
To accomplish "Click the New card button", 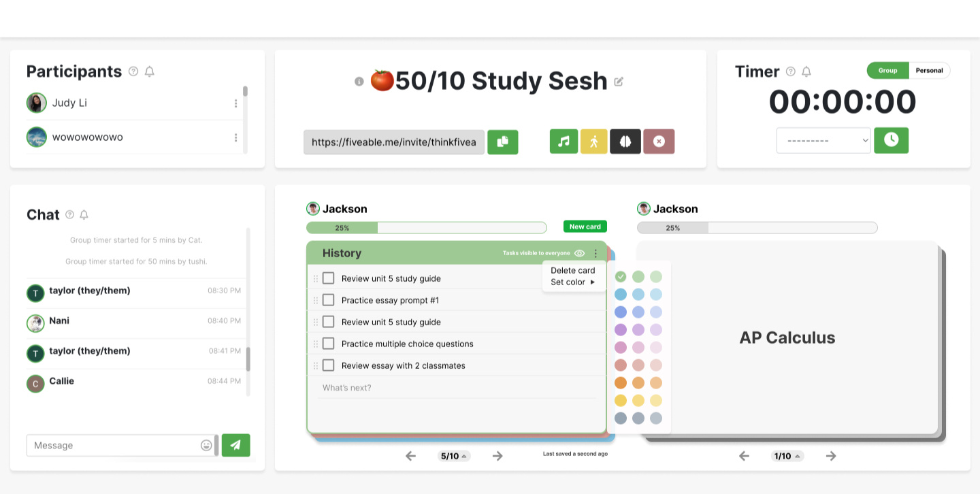I will (585, 227).
